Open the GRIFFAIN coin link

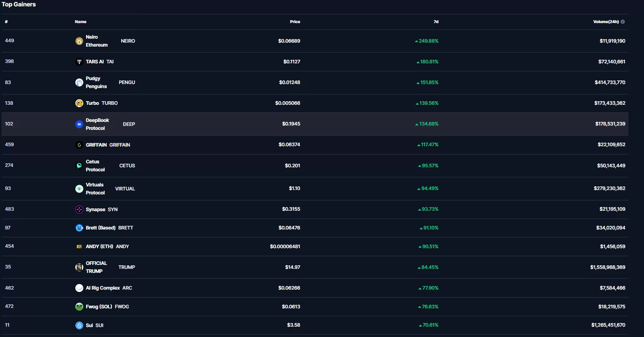(96, 145)
